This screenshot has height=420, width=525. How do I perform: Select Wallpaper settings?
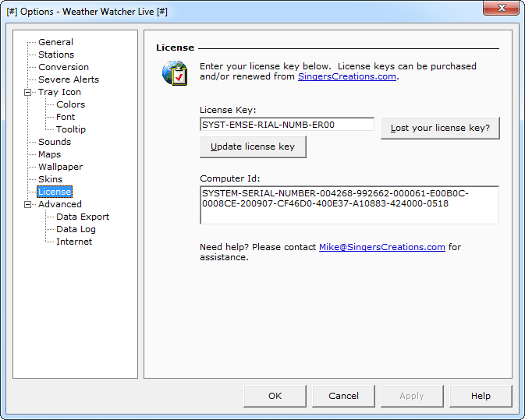pos(60,167)
